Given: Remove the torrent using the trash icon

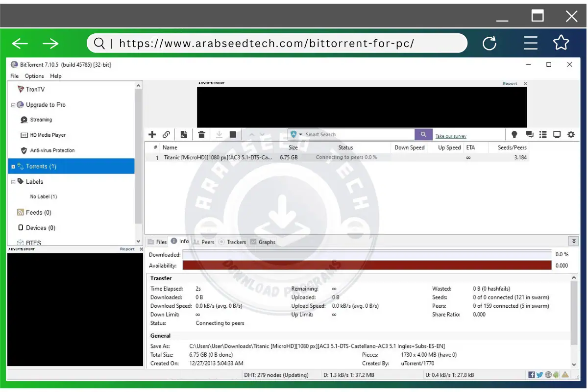Looking at the screenshot, I should click(201, 134).
